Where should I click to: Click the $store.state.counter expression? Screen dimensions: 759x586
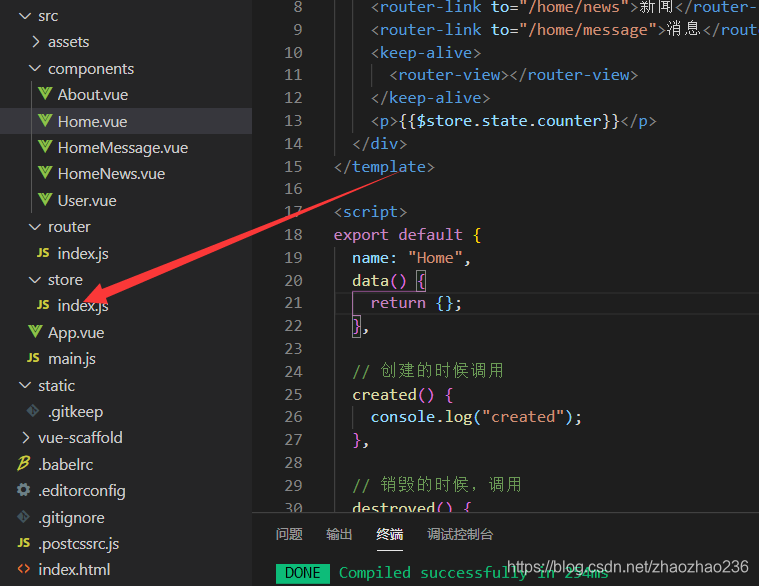(509, 121)
